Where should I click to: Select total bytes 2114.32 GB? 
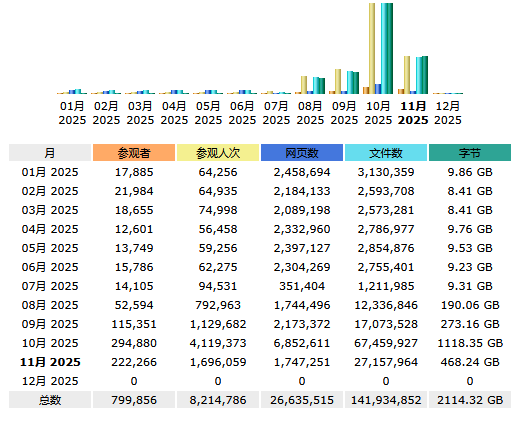point(470,400)
